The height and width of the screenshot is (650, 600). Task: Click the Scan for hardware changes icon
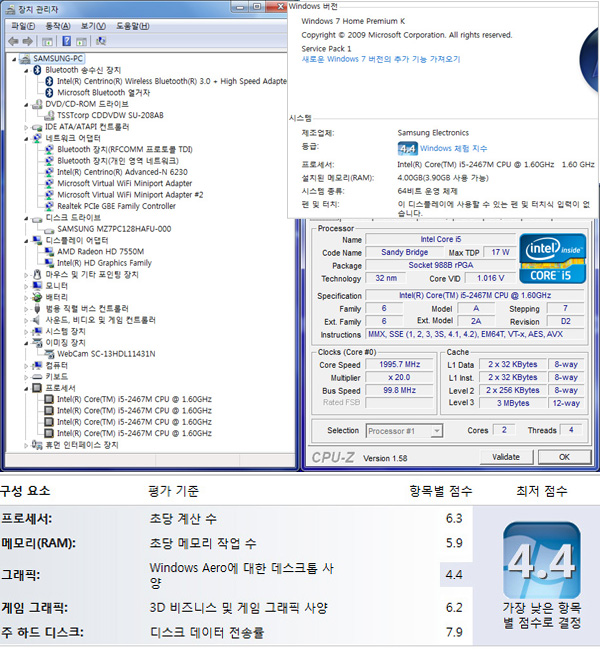[101, 41]
